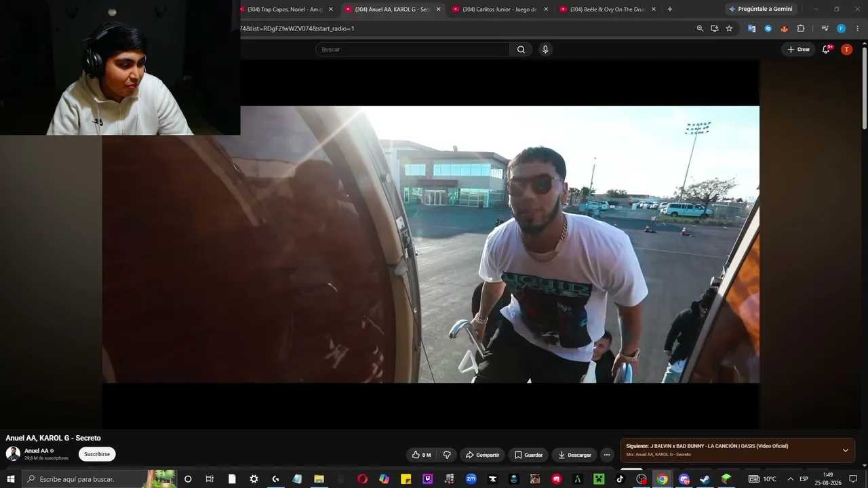868x488 pixels.
Task: Open Task View in taskbar
Action: coord(210,479)
